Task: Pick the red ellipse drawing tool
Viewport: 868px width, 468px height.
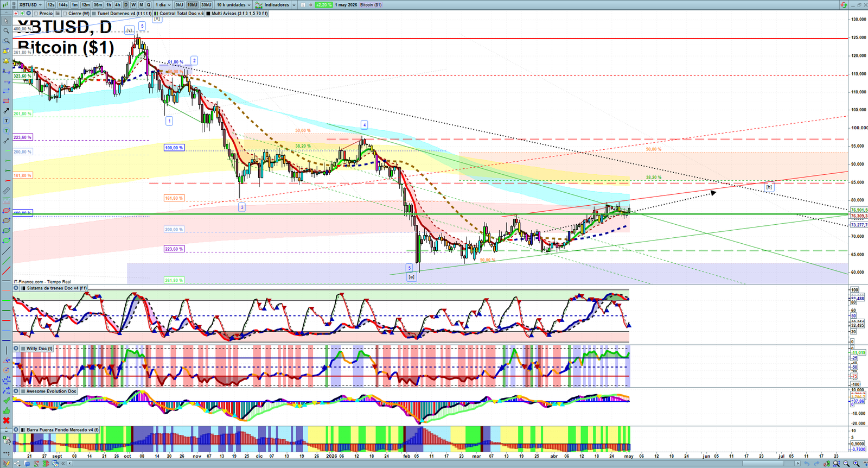Action: (7, 211)
